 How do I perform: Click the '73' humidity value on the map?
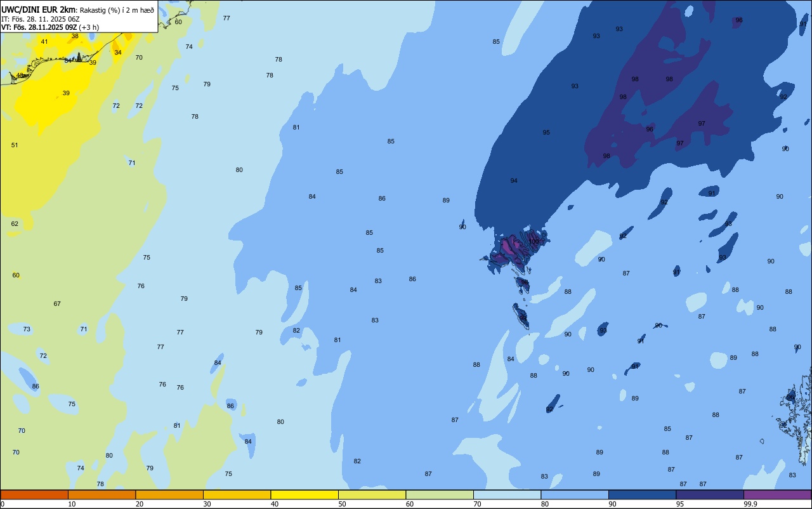[27, 329]
